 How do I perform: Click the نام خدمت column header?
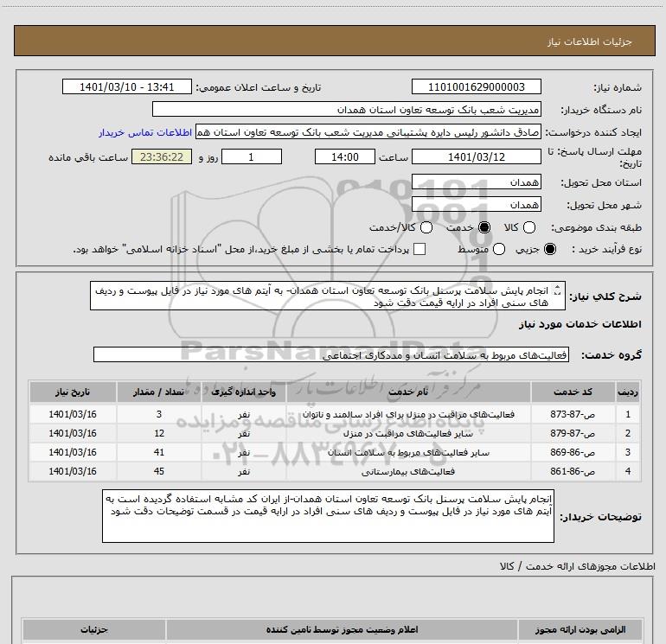click(x=408, y=392)
